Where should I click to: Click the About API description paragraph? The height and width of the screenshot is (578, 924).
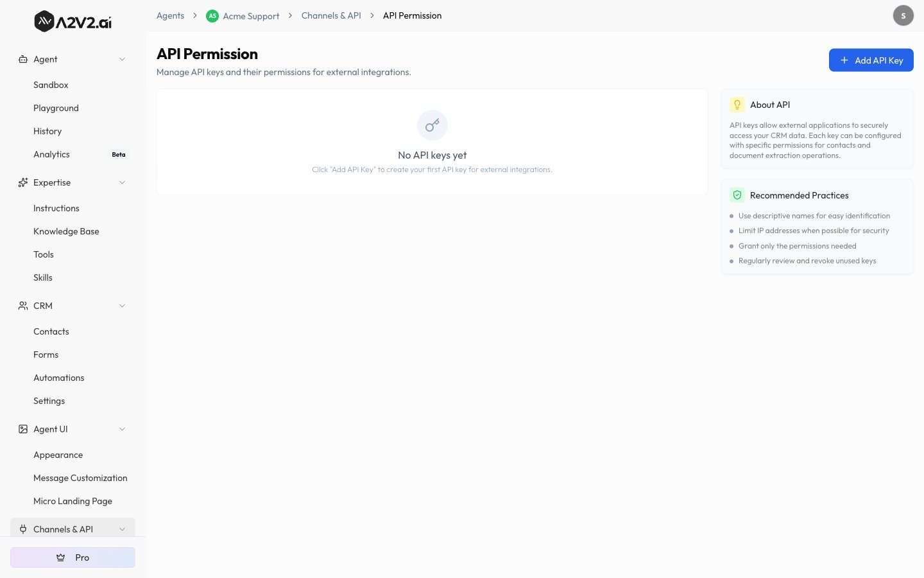[x=816, y=140]
